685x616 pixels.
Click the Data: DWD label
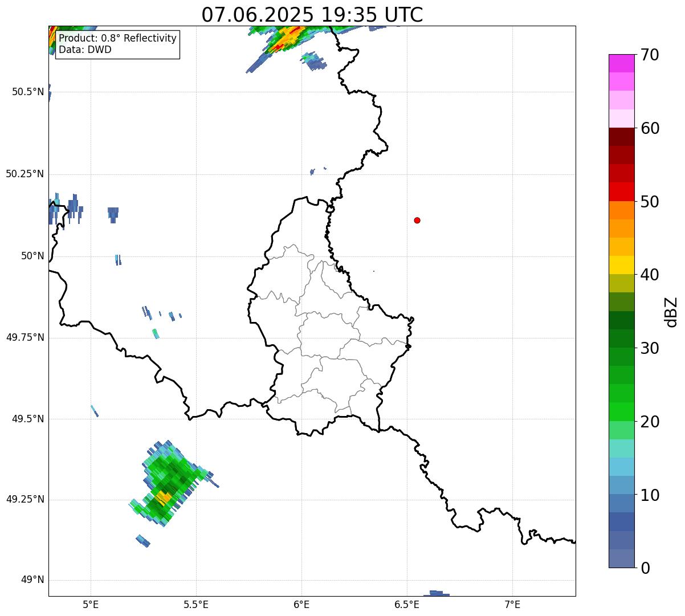click(x=85, y=50)
